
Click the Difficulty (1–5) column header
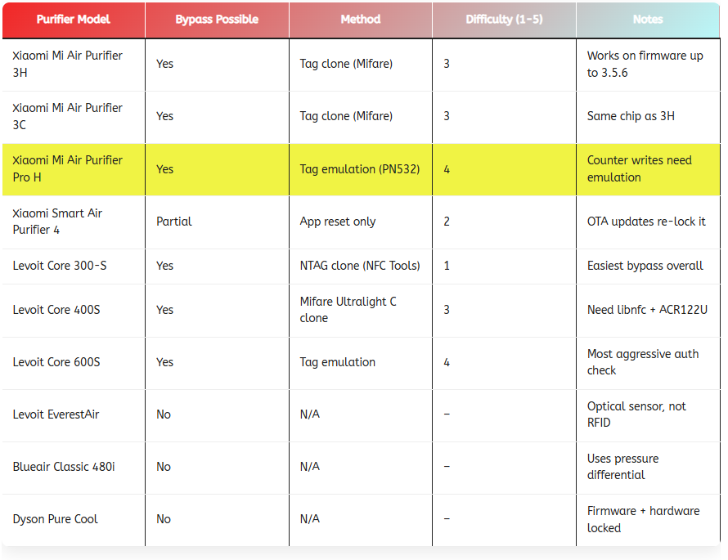tap(503, 20)
